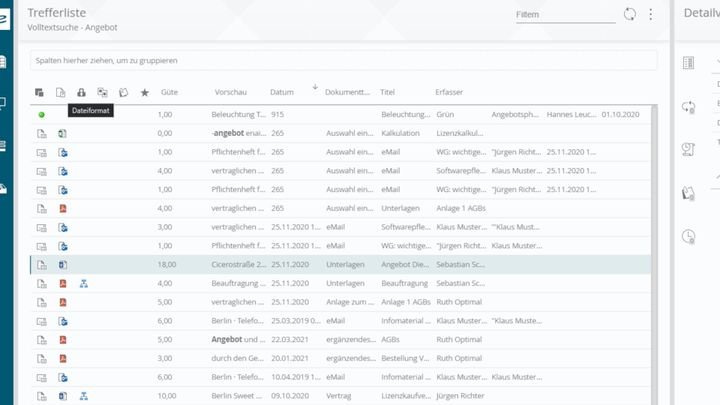Click the green status dot in first row
The width and height of the screenshot is (720, 405).
tap(41, 115)
